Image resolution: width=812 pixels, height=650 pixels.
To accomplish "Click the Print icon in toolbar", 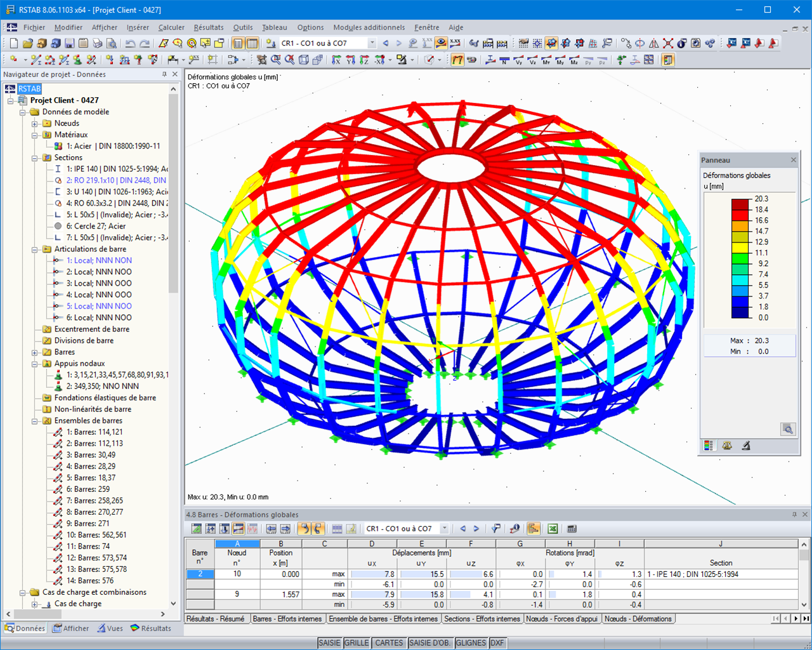I will 97,43.
